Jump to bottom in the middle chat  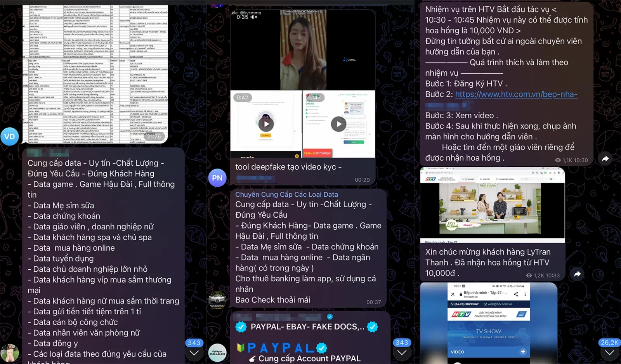coord(402,352)
